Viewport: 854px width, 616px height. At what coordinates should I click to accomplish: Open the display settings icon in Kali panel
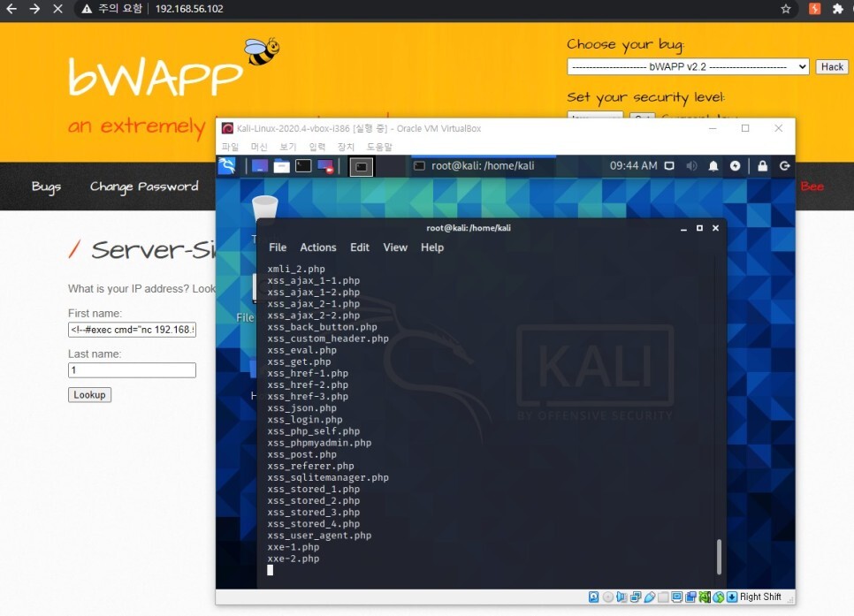click(669, 165)
